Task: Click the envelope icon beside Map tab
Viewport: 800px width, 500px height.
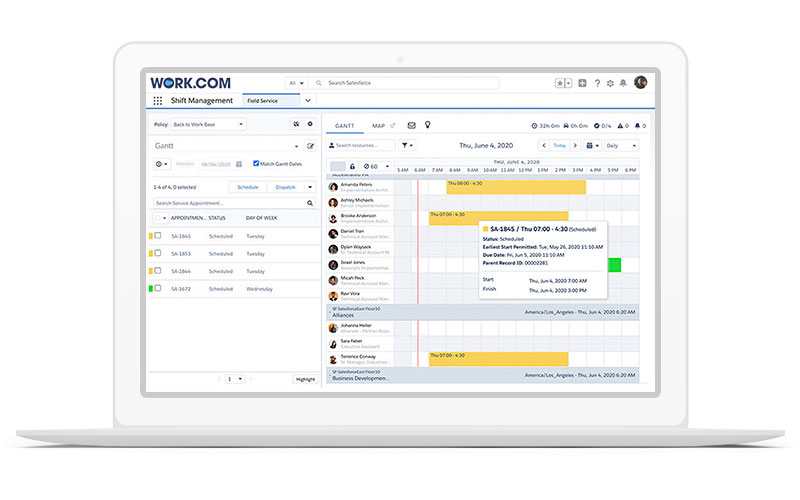Action: 411,126
